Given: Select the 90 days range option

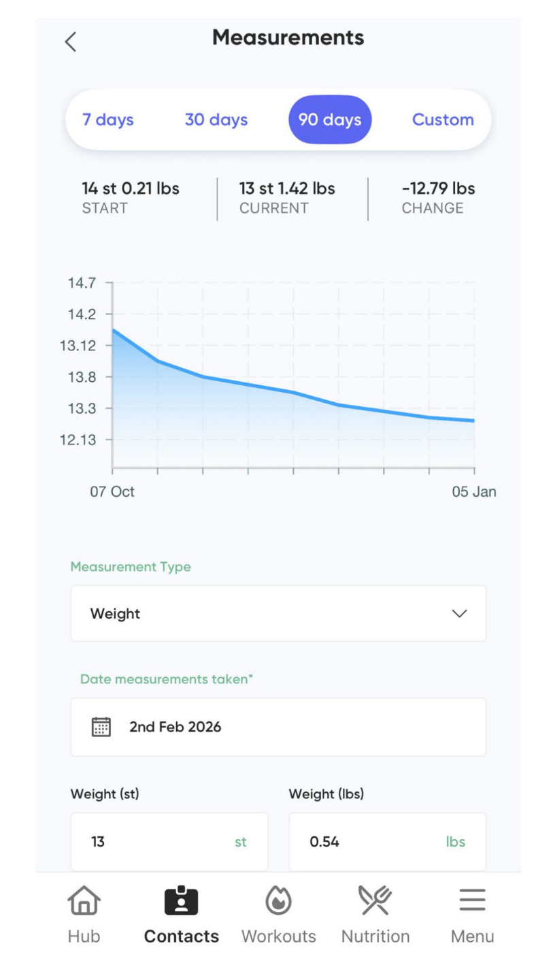Looking at the screenshot, I should pyautogui.click(x=330, y=120).
